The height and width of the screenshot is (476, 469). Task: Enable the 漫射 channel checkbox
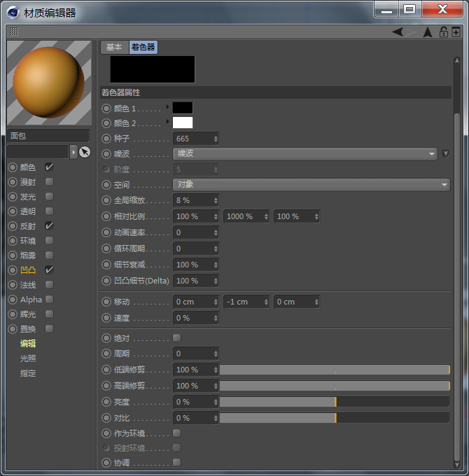pyautogui.click(x=49, y=182)
